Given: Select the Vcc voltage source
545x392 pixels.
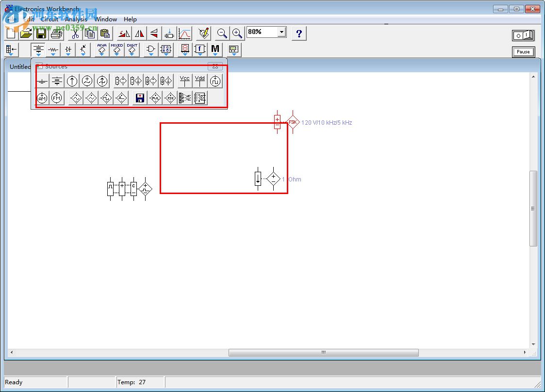Looking at the screenshot, I should click(184, 80).
